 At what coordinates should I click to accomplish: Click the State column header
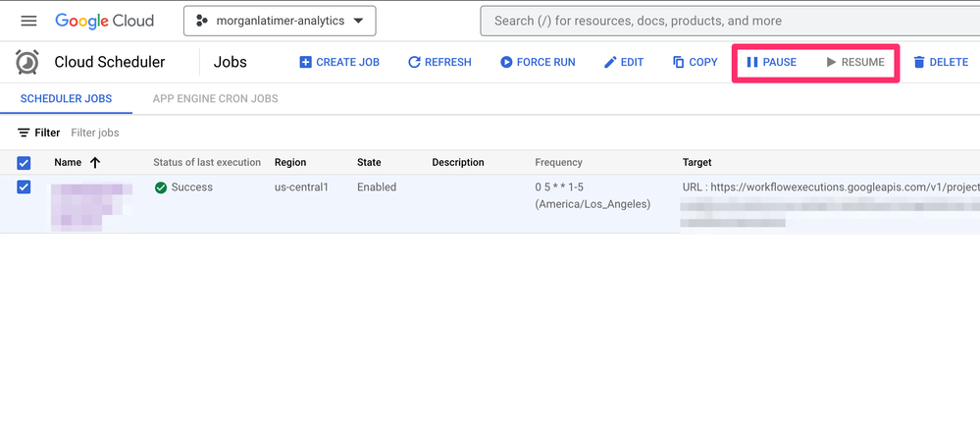369,162
